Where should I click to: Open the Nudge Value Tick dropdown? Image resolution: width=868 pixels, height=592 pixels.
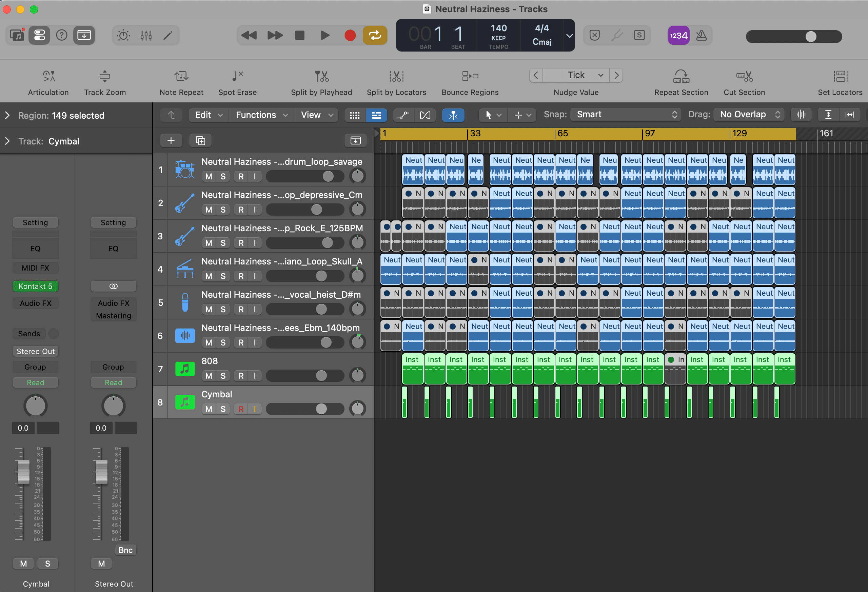[576, 75]
